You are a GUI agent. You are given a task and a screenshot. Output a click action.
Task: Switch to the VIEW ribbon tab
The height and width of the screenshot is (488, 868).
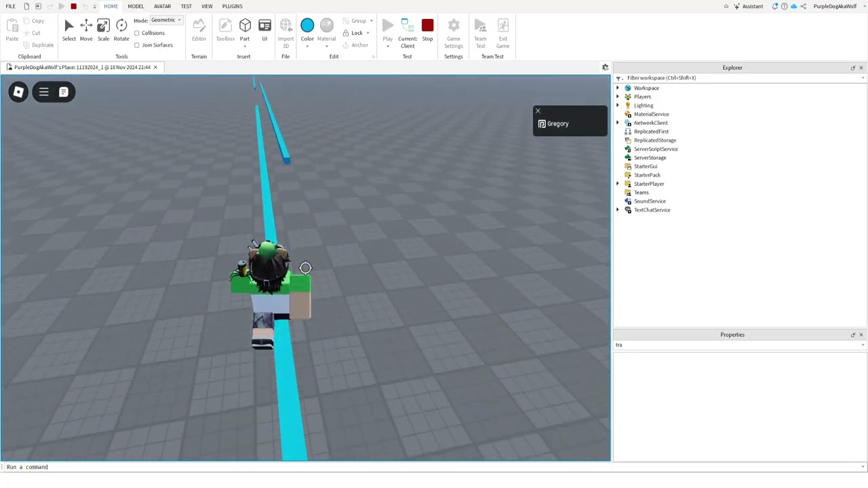[207, 6]
